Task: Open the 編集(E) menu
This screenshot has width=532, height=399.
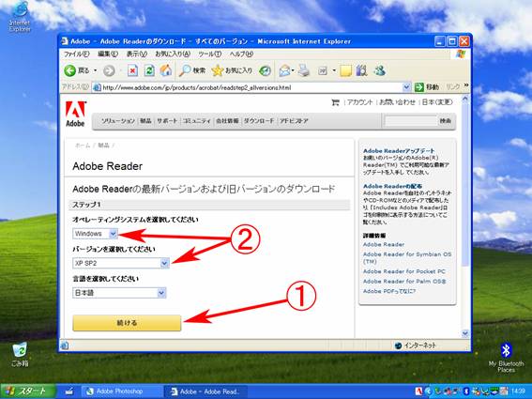Action: 108,54
